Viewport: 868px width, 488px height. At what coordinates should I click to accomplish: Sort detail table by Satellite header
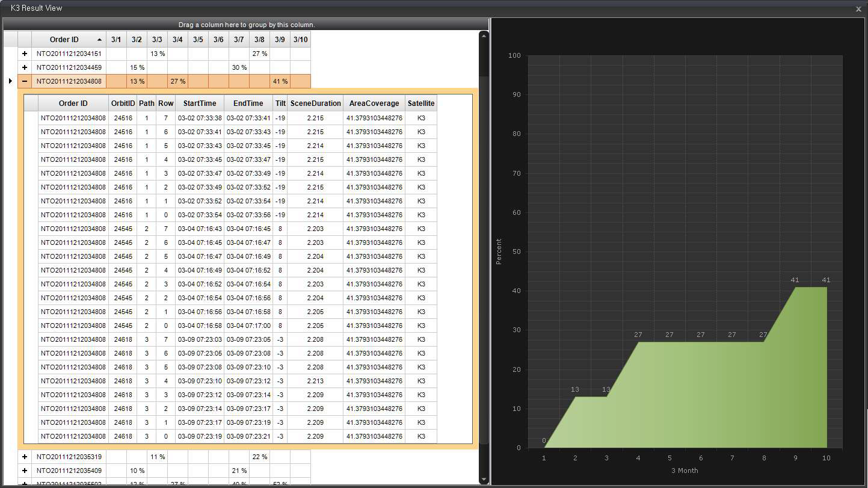tap(421, 103)
